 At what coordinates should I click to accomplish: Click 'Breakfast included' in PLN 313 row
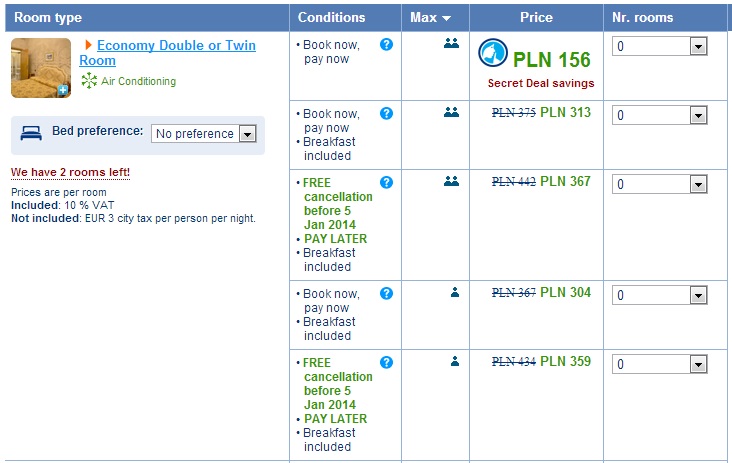(329, 149)
